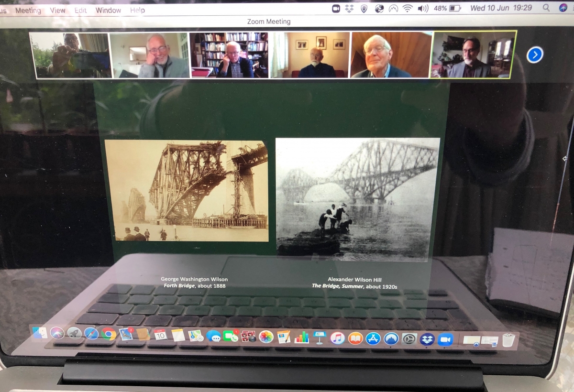Open iTunes music note icon in dock
Screen dimensions: 574x392
(x=338, y=338)
